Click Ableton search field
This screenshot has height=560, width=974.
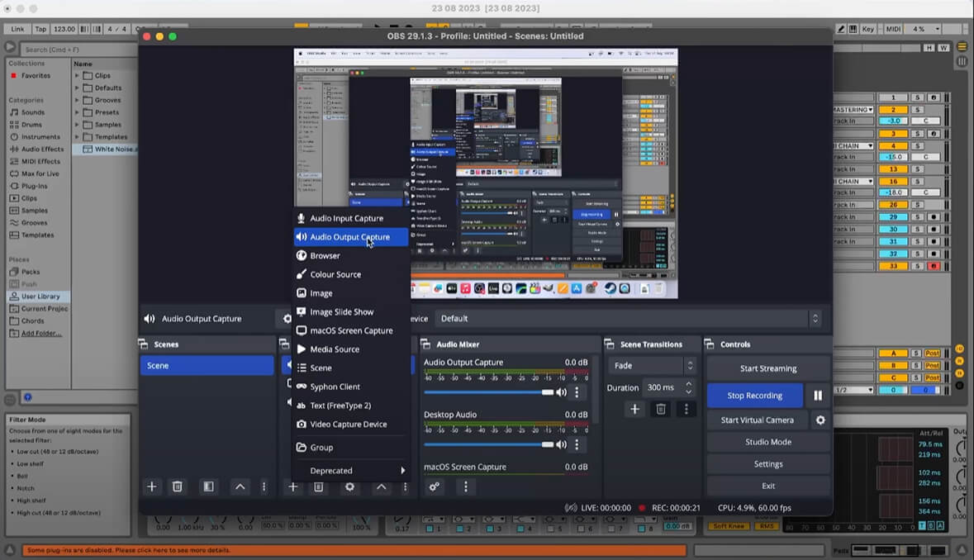(x=78, y=49)
